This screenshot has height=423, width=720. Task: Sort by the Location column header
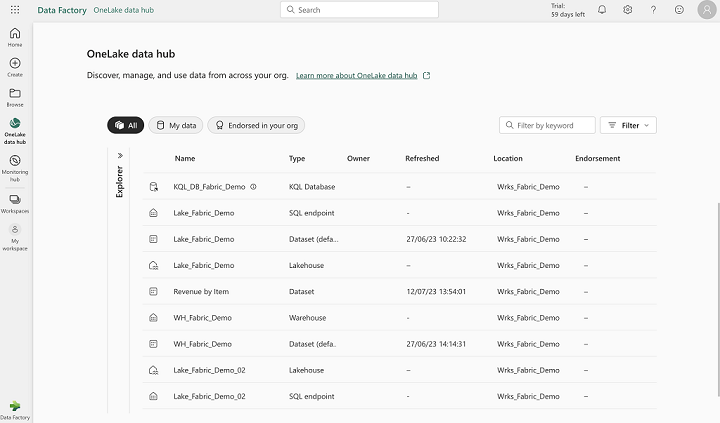click(x=508, y=158)
